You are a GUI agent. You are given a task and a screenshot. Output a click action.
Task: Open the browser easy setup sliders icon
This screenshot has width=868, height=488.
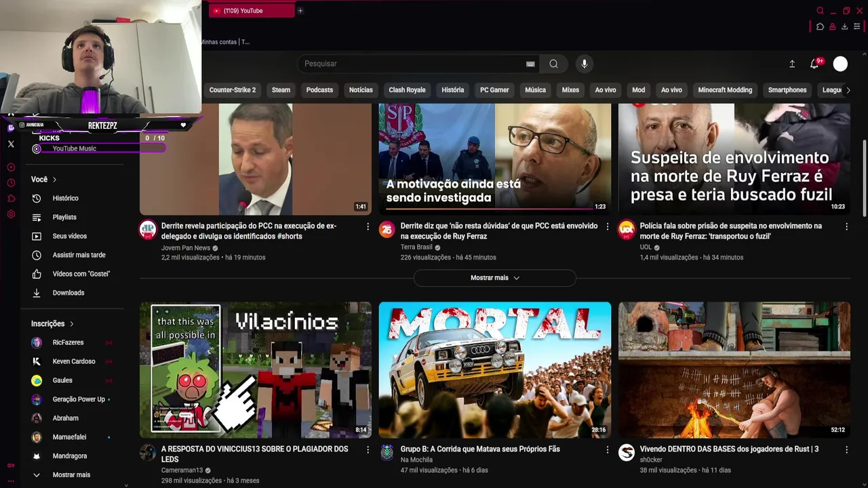856,26
